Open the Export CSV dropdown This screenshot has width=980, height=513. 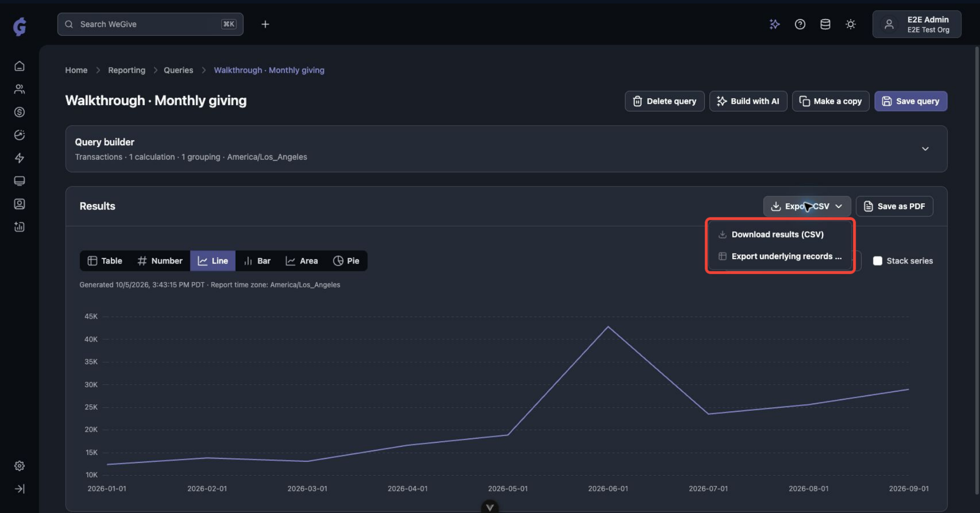point(807,206)
